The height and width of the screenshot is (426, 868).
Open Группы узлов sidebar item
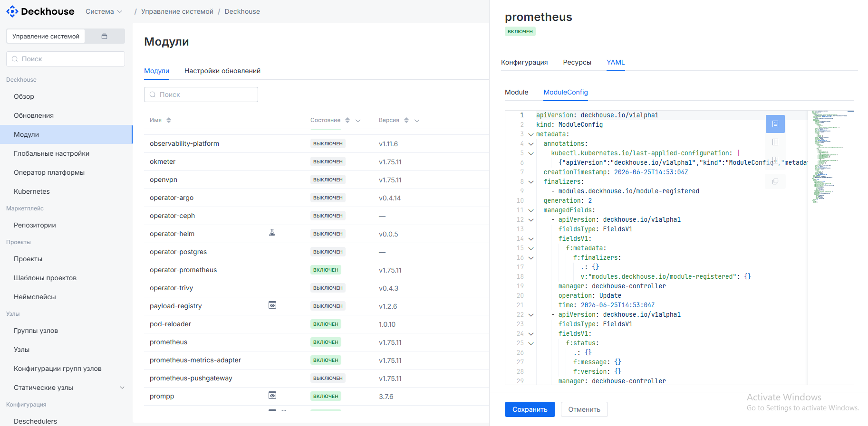point(36,331)
